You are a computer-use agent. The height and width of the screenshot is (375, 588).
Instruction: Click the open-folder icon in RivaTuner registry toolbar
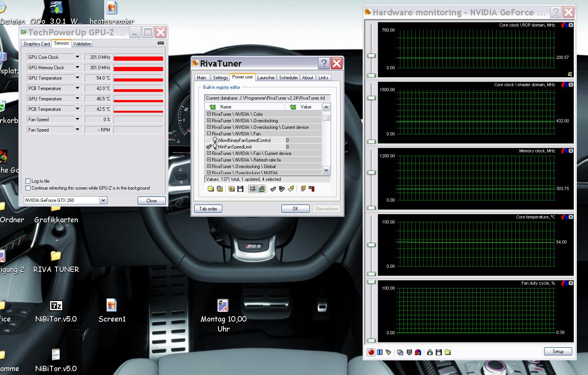[x=211, y=189]
